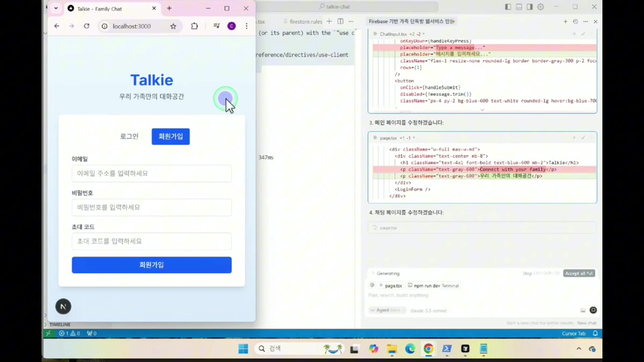Image resolution: width=644 pixels, height=362 pixels.
Task: Toggle the bottom panel layout icon
Action: [x=519, y=7]
